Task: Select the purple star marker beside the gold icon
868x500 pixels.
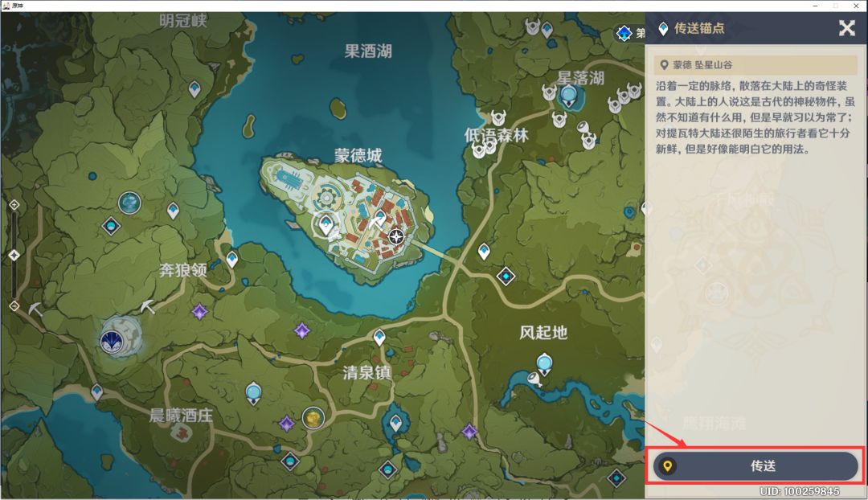Action: tap(286, 424)
